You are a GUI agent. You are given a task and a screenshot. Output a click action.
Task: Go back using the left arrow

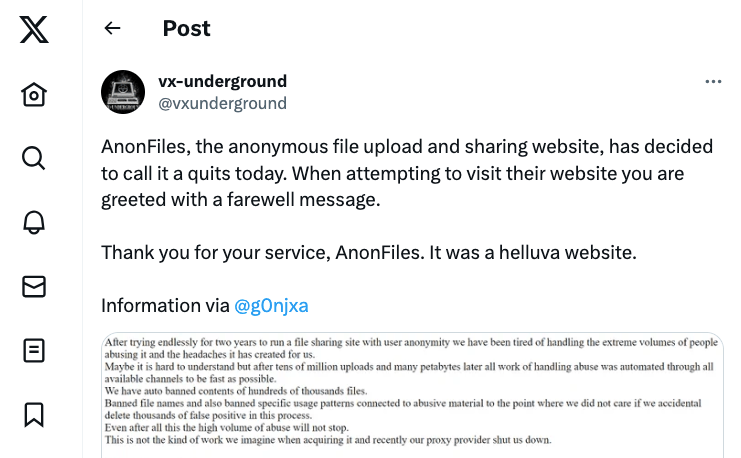[112, 28]
